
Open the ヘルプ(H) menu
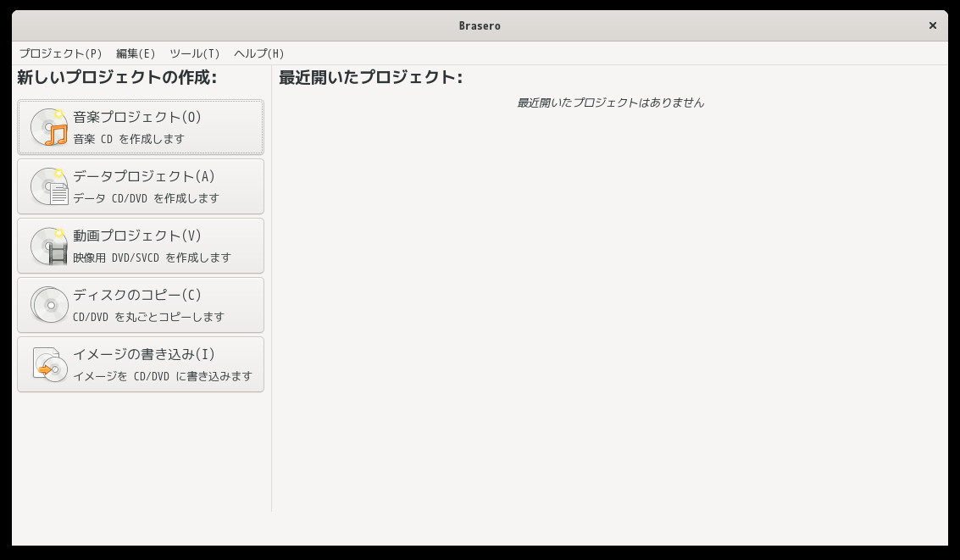pyautogui.click(x=259, y=53)
